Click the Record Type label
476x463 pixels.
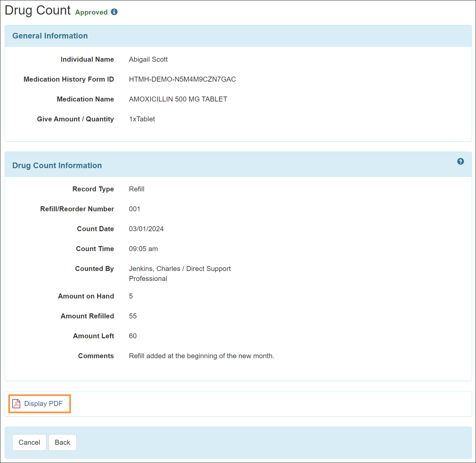pyautogui.click(x=93, y=189)
